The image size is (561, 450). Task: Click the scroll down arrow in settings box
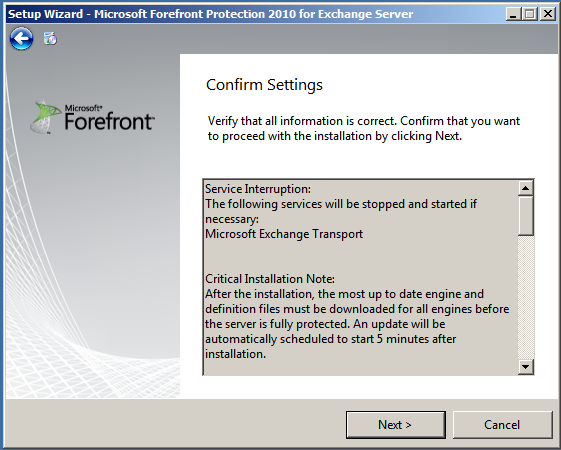click(526, 366)
